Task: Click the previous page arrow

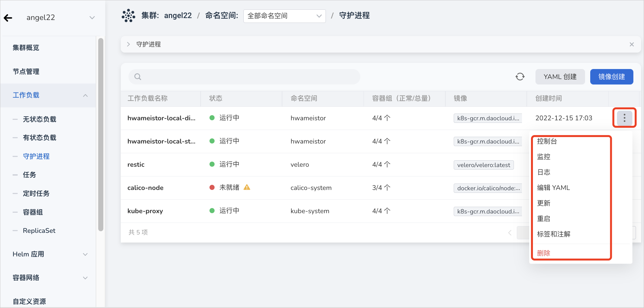Action: click(510, 233)
